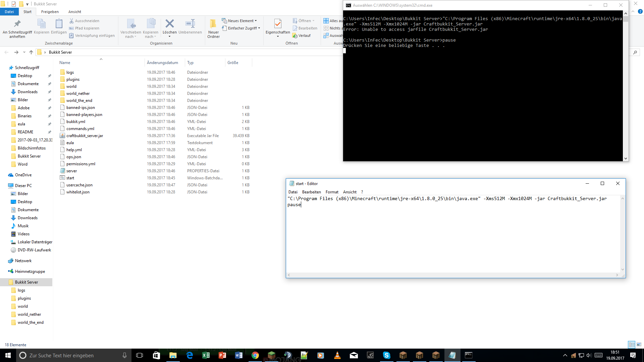Viewport: 644px width, 362px height.
Task: Click the Einfügen clipboard icon
Action: pyautogui.click(x=59, y=24)
